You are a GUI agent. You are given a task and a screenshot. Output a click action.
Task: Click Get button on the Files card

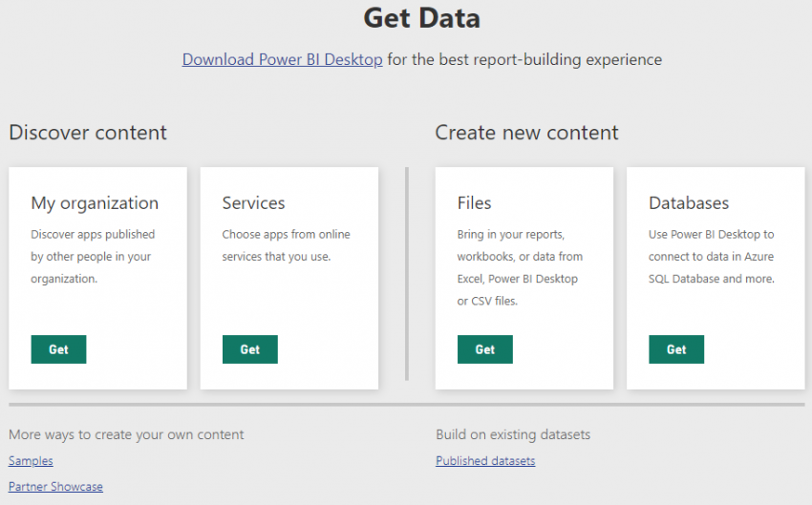tap(485, 349)
